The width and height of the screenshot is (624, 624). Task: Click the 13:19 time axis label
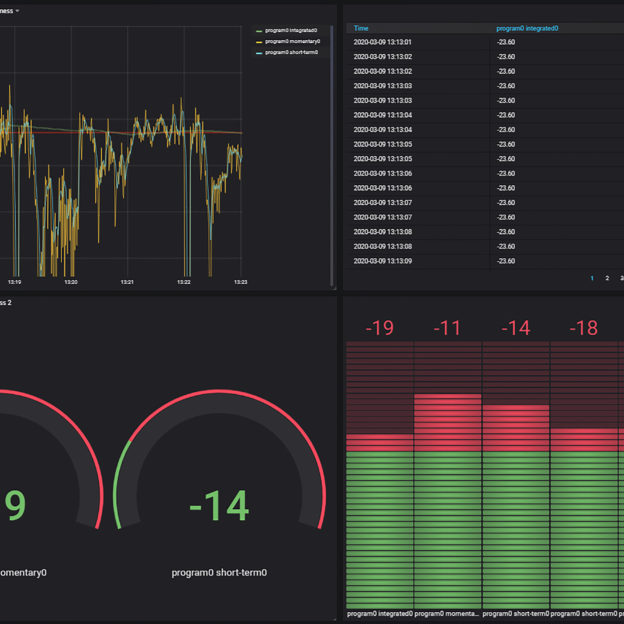click(14, 282)
